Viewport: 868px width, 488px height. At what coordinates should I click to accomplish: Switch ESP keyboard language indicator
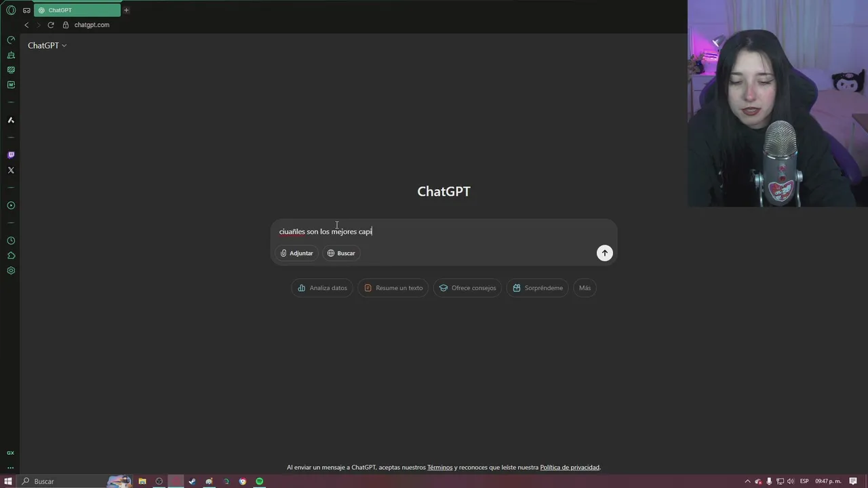coord(804,481)
